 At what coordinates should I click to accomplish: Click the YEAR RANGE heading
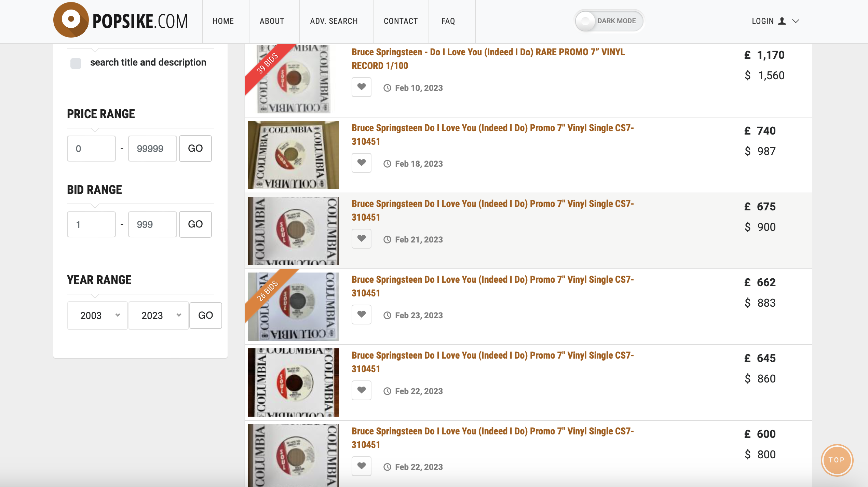99,280
